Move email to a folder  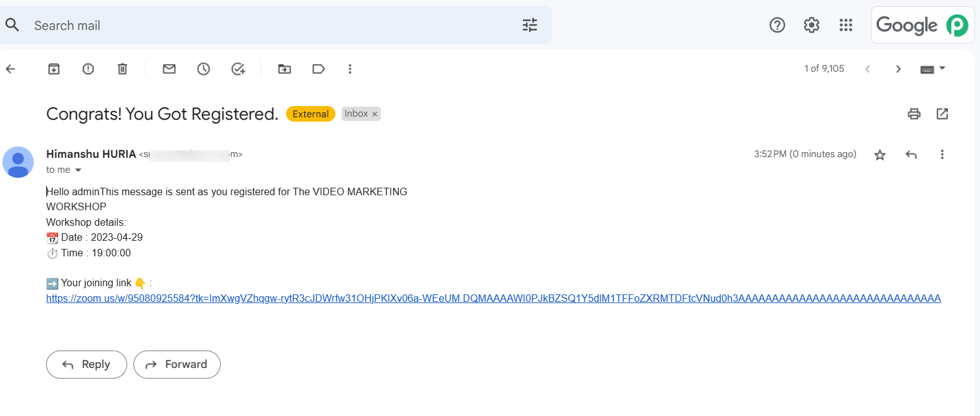pyautogui.click(x=285, y=69)
